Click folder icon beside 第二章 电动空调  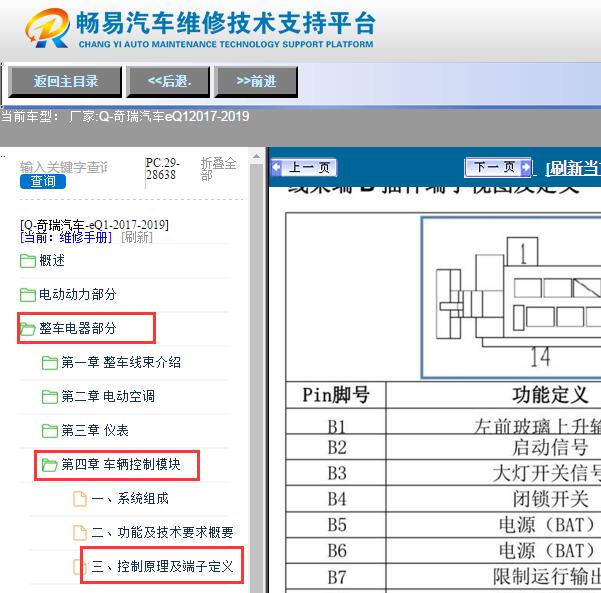click(x=49, y=396)
